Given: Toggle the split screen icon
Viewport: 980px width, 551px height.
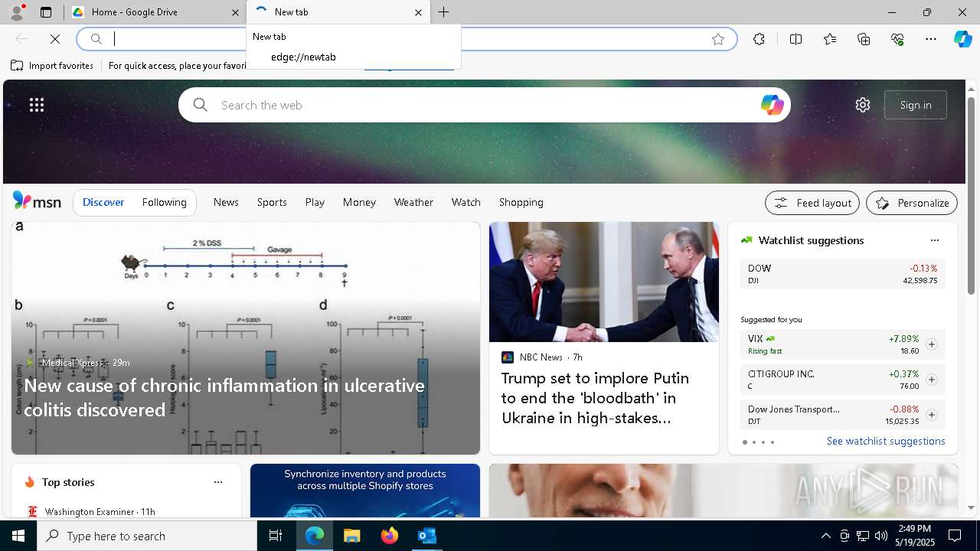Looking at the screenshot, I should coord(795,39).
